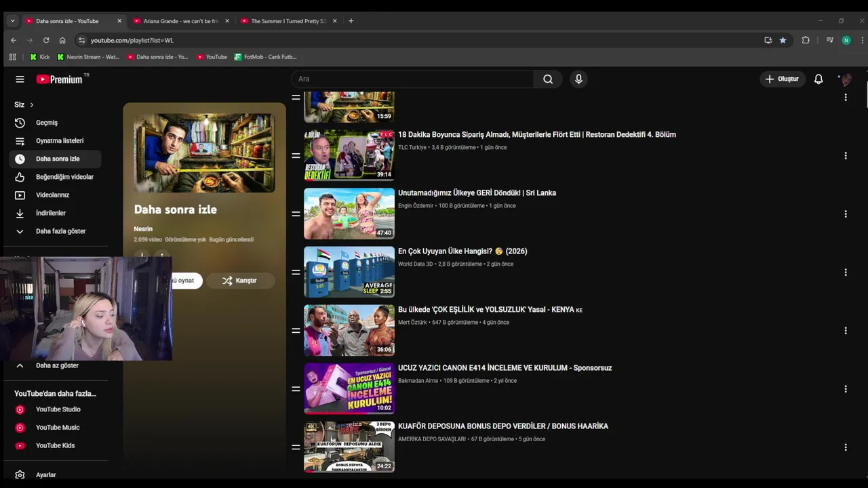Grab reorder handle of KUAFÖR DEPOSUNA video

[296, 447]
